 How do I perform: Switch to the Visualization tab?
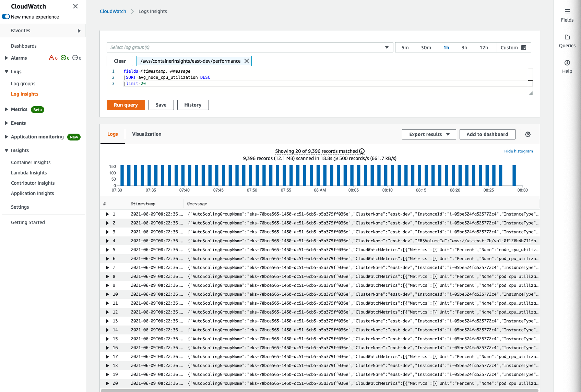(x=146, y=134)
